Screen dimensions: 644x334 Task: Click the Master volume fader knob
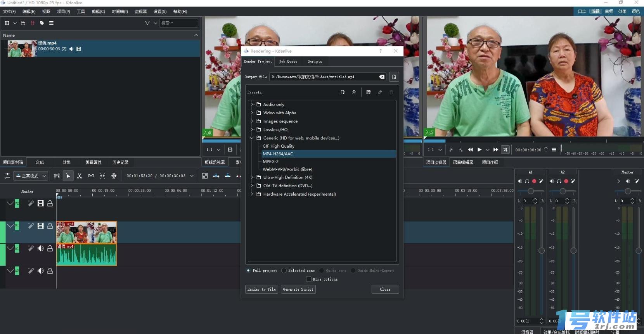click(x=639, y=251)
